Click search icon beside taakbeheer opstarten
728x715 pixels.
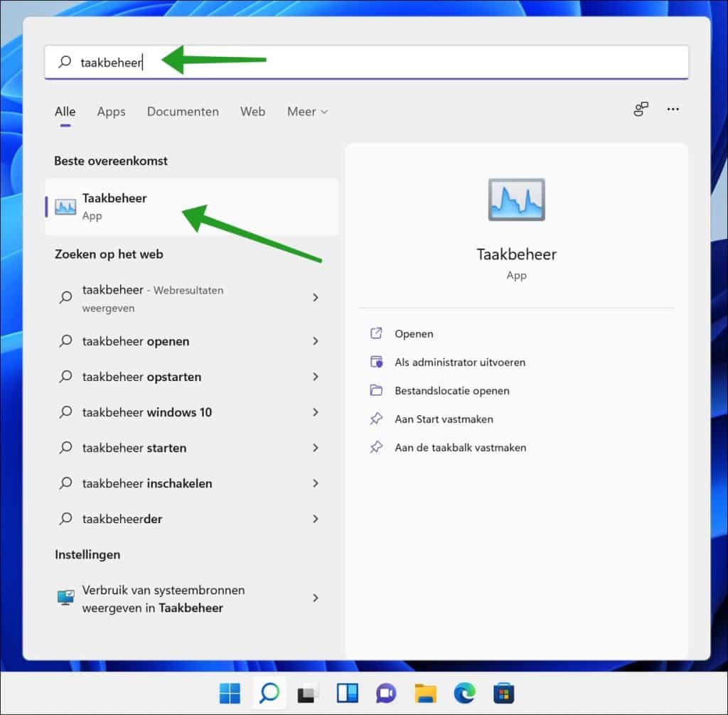pos(65,376)
